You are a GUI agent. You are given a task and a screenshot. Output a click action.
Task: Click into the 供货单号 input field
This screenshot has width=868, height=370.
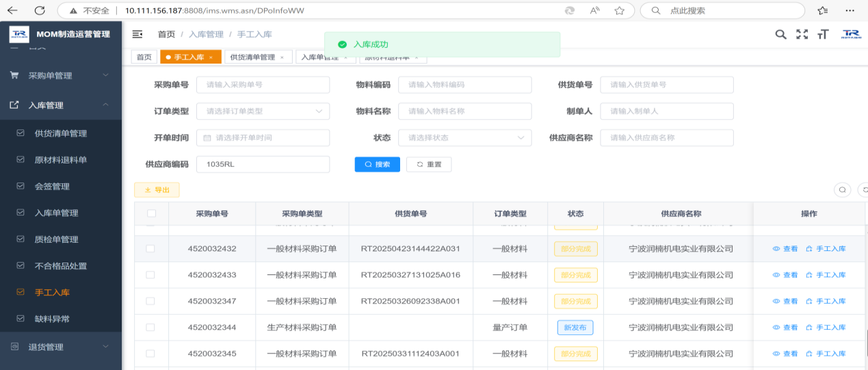click(x=667, y=85)
